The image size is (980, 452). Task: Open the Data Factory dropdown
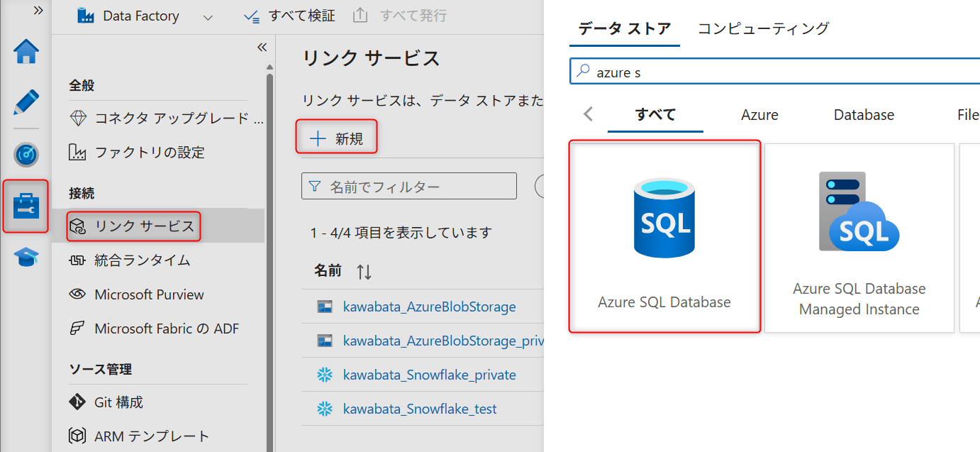(208, 16)
